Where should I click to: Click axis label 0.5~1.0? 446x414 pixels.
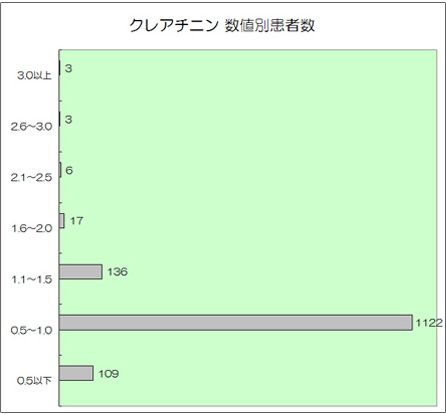click(x=31, y=331)
